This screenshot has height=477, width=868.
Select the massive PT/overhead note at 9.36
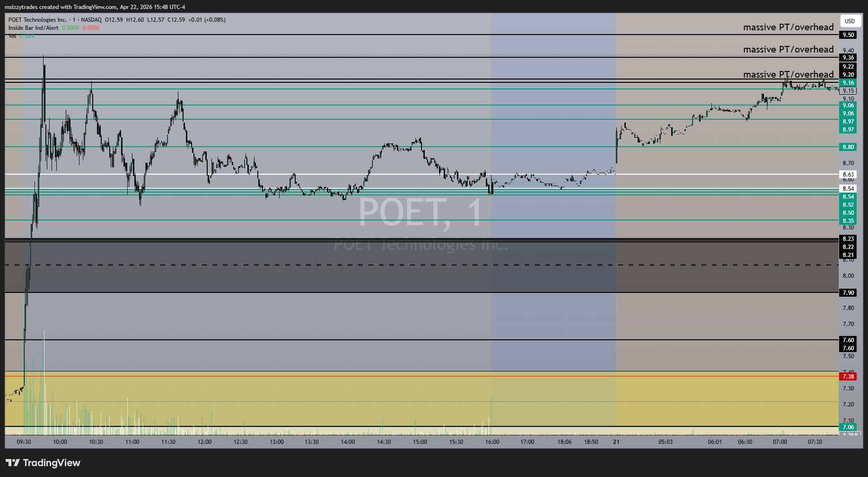[x=789, y=50]
